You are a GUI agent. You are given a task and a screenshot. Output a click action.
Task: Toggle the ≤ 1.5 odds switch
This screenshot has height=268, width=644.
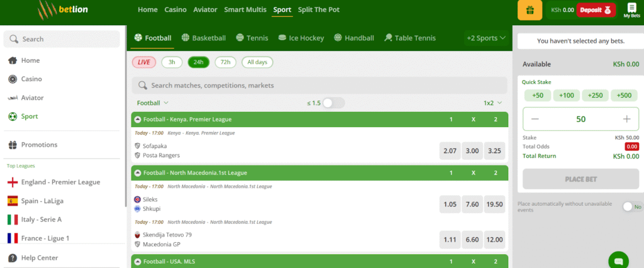point(333,103)
